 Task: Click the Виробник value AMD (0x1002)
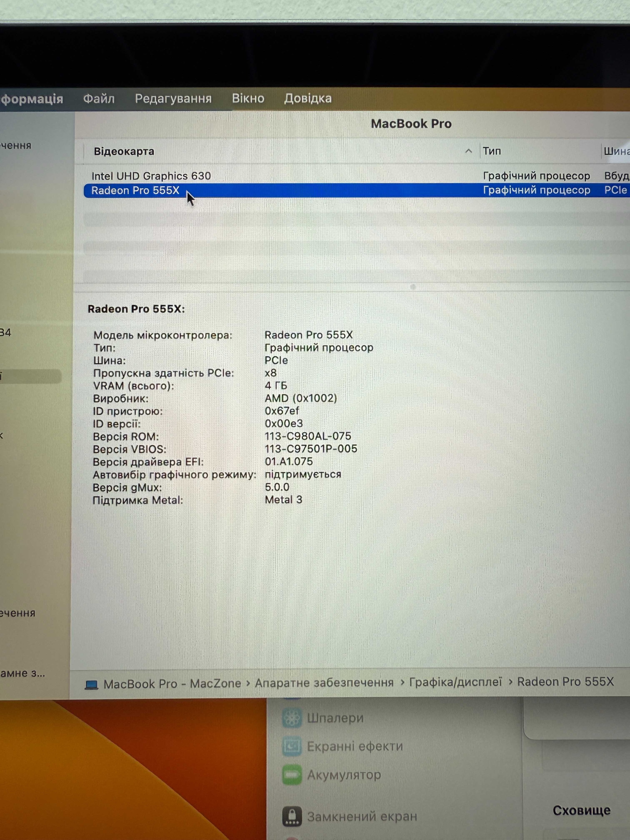point(301,398)
